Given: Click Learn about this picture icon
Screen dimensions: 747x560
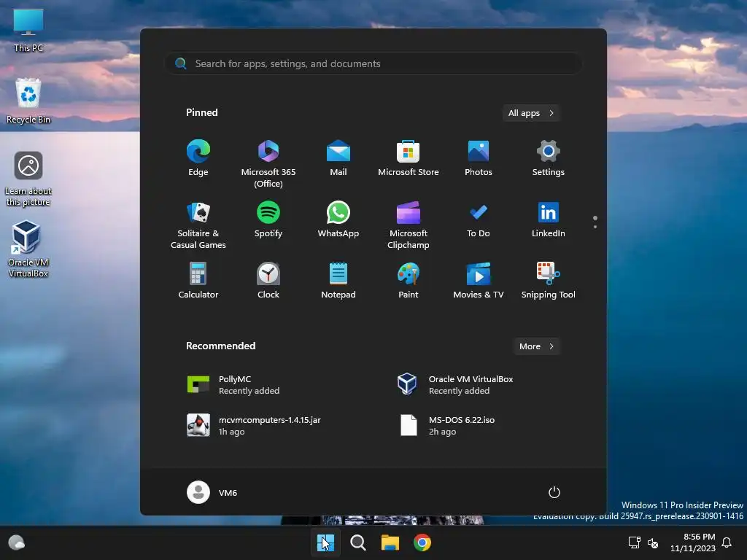Looking at the screenshot, I should (28, 179).
